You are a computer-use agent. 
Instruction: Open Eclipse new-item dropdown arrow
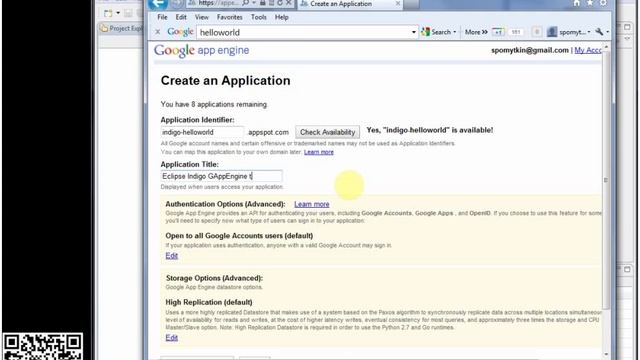(x=118, y=13)
